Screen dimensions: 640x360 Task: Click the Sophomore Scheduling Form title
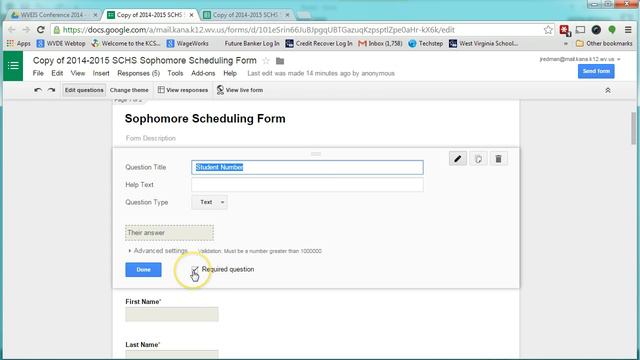(205, 119)
